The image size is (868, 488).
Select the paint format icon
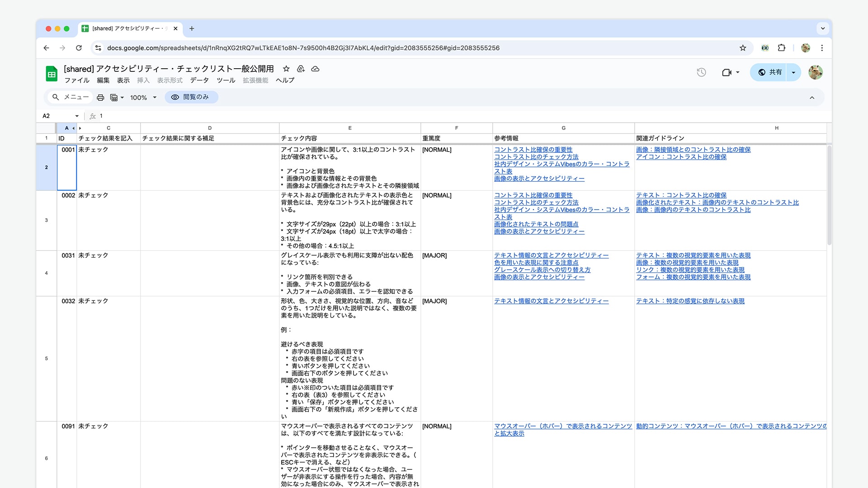pyautogui.click(x=115, y=97)
